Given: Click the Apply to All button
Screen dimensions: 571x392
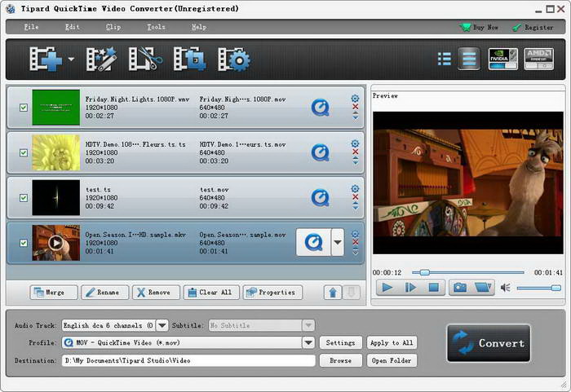Looking at the screenshot, I should [x=391, y=342].
